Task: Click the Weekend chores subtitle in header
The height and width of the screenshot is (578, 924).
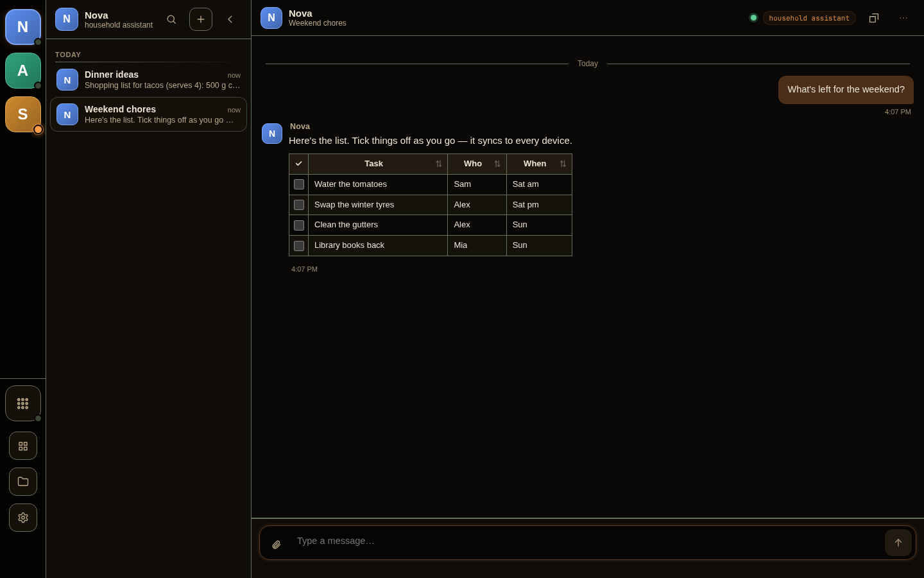Action: [x=317, y=23]
